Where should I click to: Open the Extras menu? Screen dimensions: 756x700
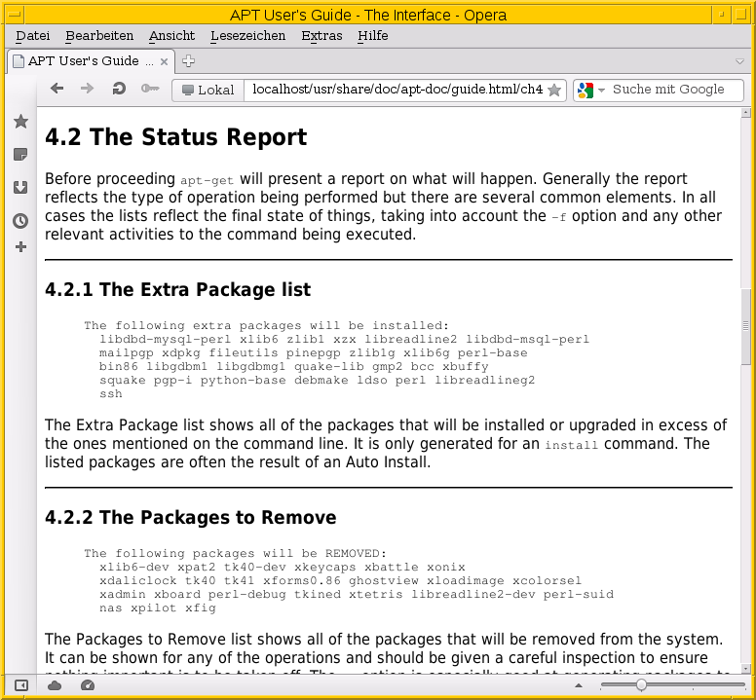pos(321,36)
